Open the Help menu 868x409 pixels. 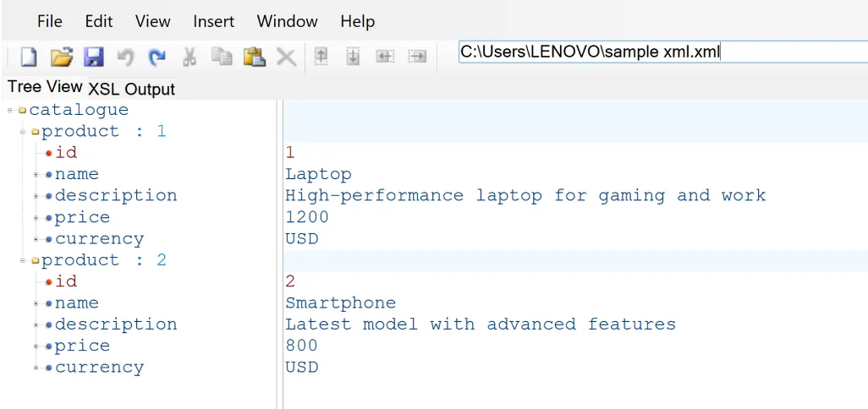click(x=358, y=22)
